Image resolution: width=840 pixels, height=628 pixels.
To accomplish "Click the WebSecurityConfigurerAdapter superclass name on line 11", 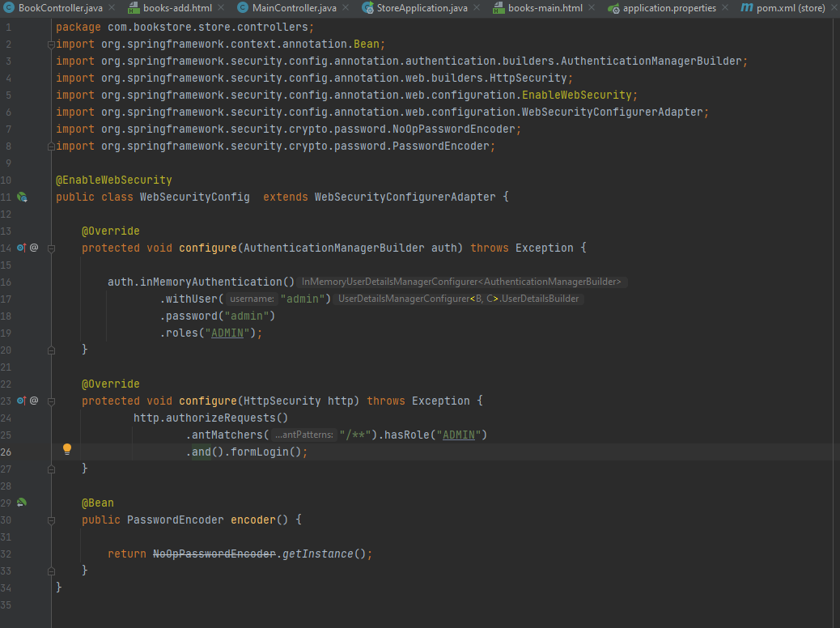I will pos(405,197).
